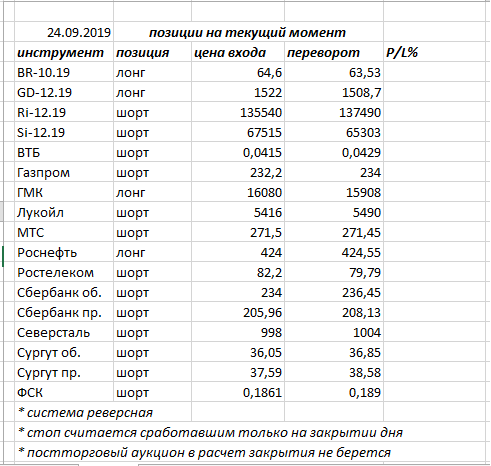Click Северсталь reversal value 1004
Image resolution: width=491 pixels, height=466 pixels.
point(334,332)
